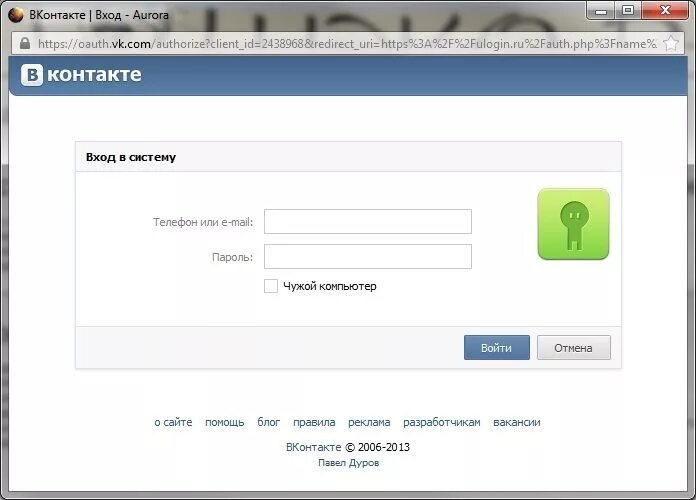
Task: Click the VK logo icon in header
Action: [x=32, y=75]
